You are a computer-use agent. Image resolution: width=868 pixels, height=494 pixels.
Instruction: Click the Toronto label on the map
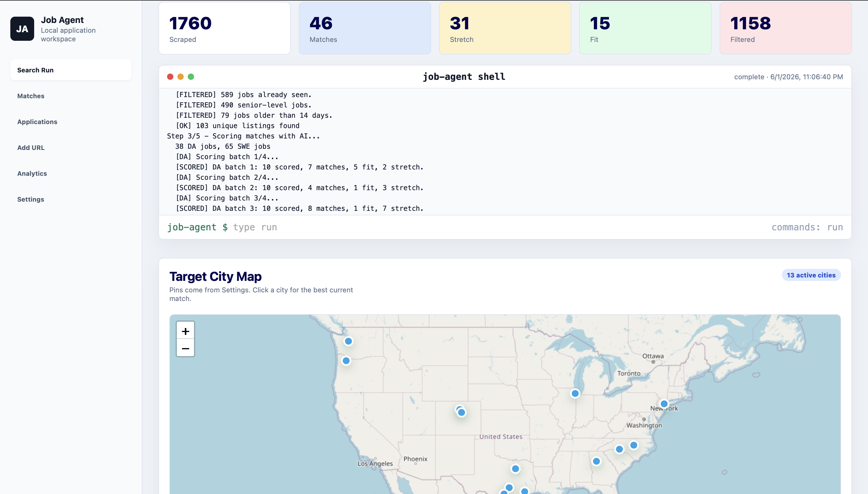click(629, 374)
